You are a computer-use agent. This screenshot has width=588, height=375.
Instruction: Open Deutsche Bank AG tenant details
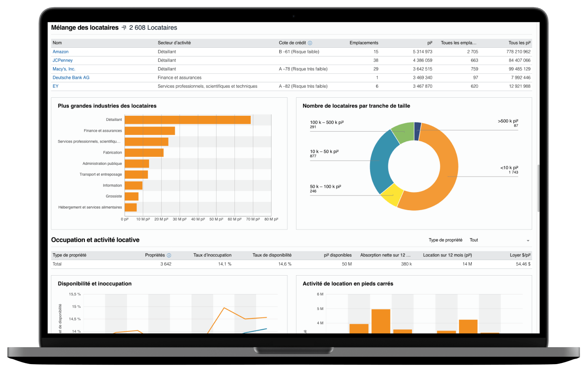click(71, 78)
